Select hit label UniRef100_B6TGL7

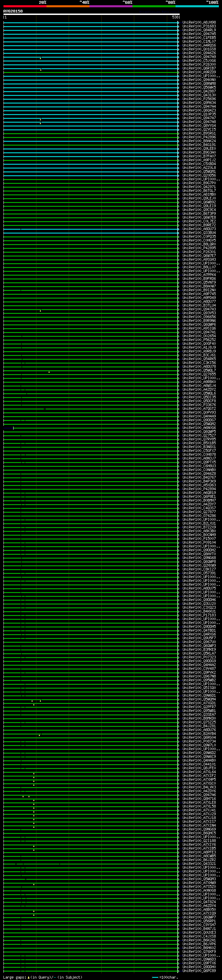pos(199,191)
